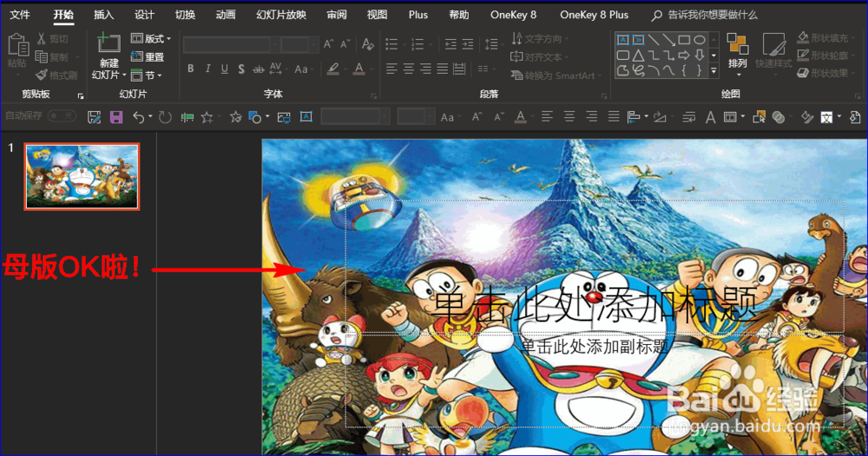
Task: Click ribbon Decrease Font Size icon
Action: point(345,43)
